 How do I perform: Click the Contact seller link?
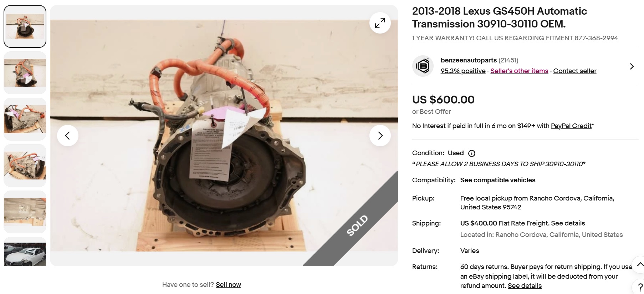574,71
